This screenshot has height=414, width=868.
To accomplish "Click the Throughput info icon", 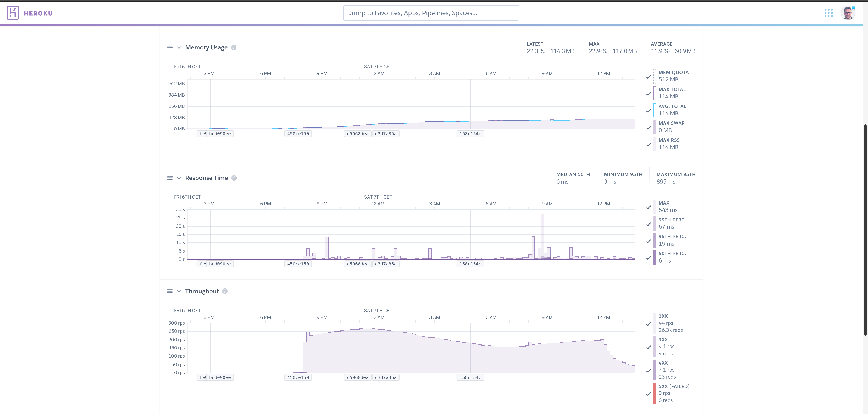I will click(225, 291).
